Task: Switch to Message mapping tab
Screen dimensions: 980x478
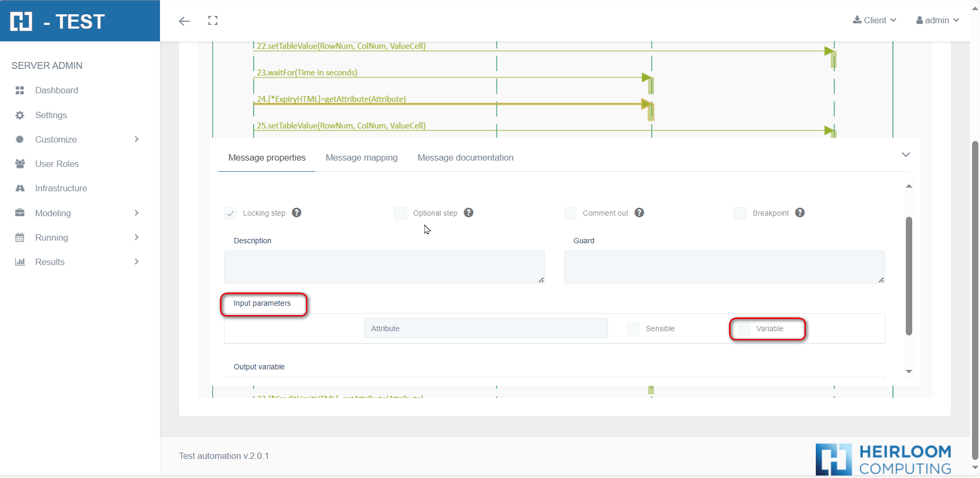Action: pyautogui.click(x=361, y=157)
